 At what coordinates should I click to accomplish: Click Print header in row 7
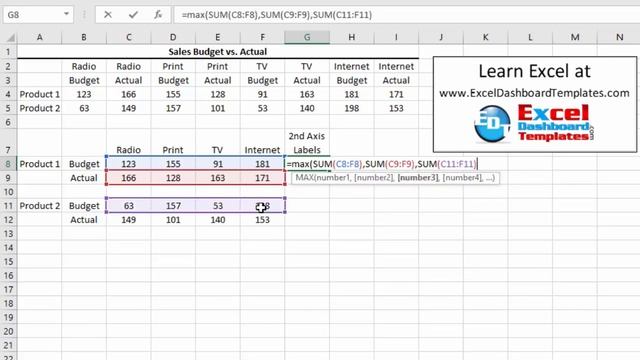(x=173, y=150)
